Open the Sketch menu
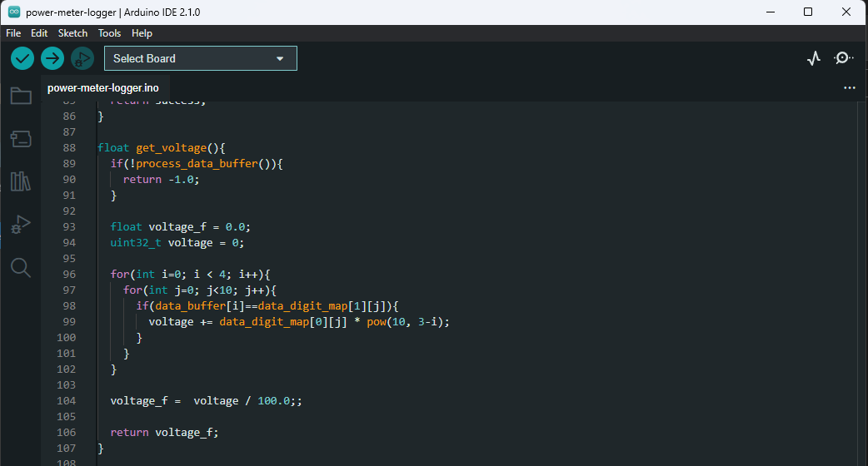 [x=72, y=33]
